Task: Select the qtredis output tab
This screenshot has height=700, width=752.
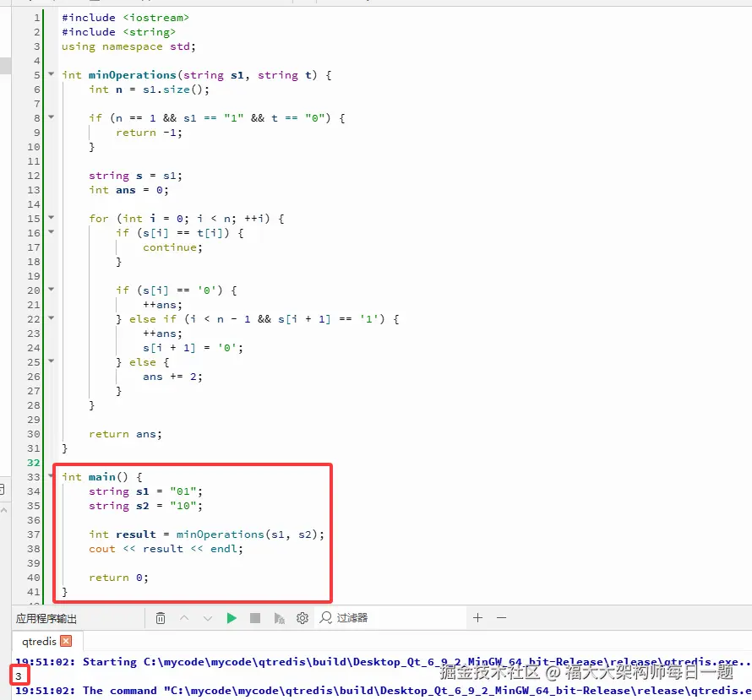Action: tap(40, 641)
